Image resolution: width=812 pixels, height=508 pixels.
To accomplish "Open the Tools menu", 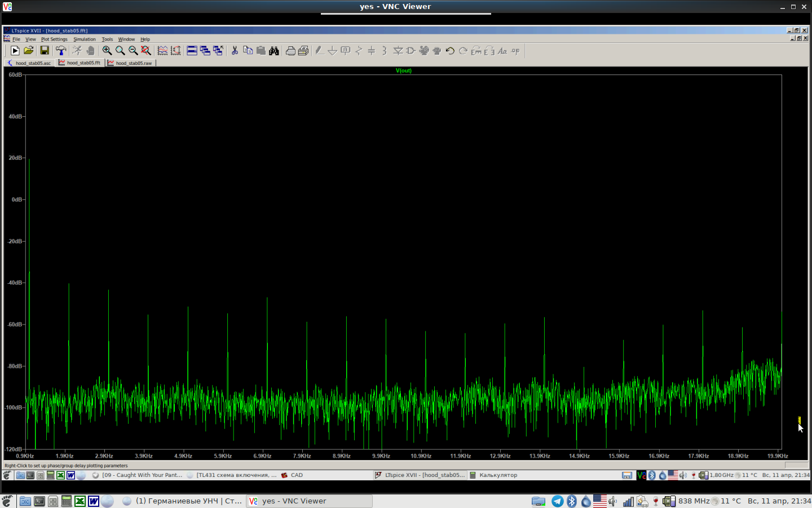I will coord(107,40).
